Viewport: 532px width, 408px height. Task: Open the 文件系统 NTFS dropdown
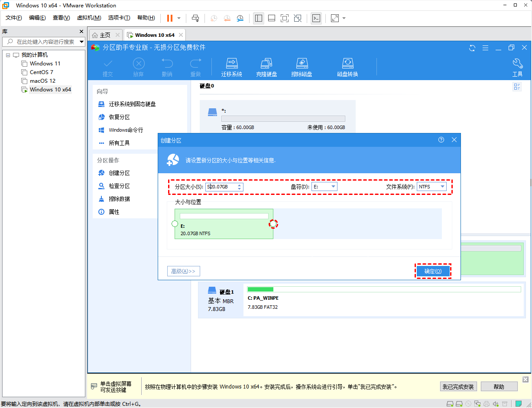tap(432, 187)
